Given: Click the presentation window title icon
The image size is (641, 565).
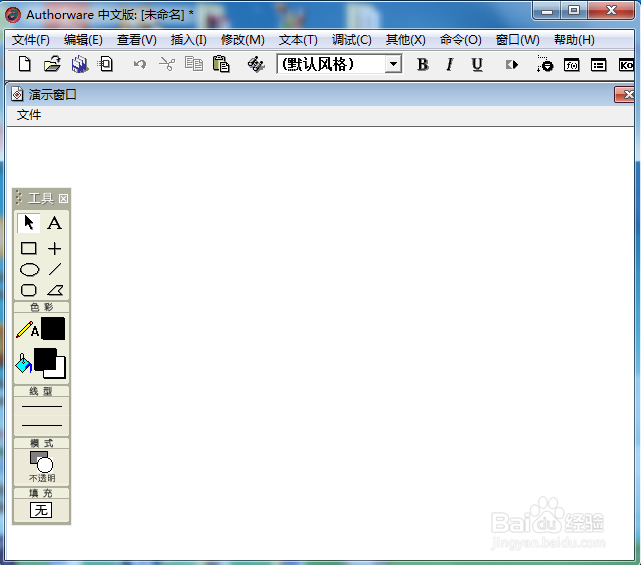Looking at the screenshot, I should [17, 94].
